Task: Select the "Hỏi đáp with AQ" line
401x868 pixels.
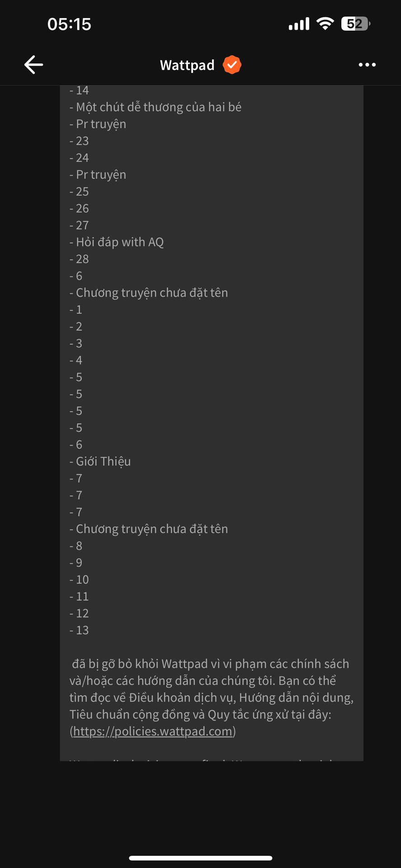Action: point(117,242)
